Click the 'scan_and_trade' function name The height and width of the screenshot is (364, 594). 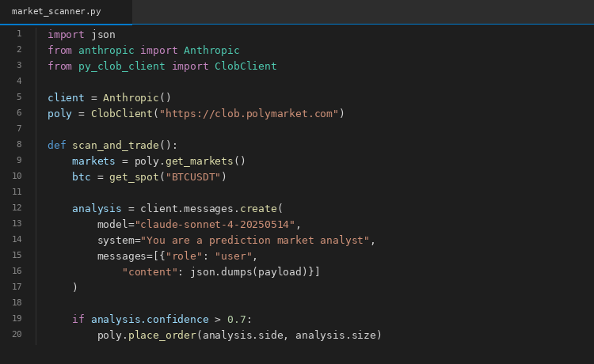(116, 146)
